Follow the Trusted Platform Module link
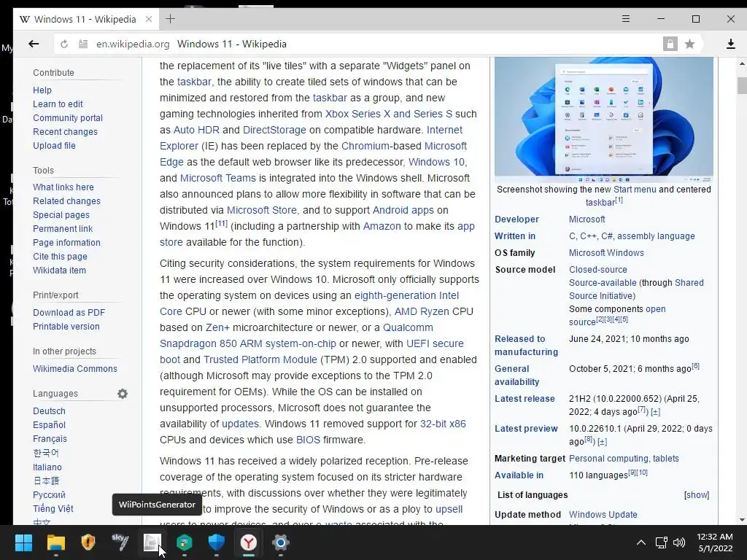 click(x=260, y=359)
